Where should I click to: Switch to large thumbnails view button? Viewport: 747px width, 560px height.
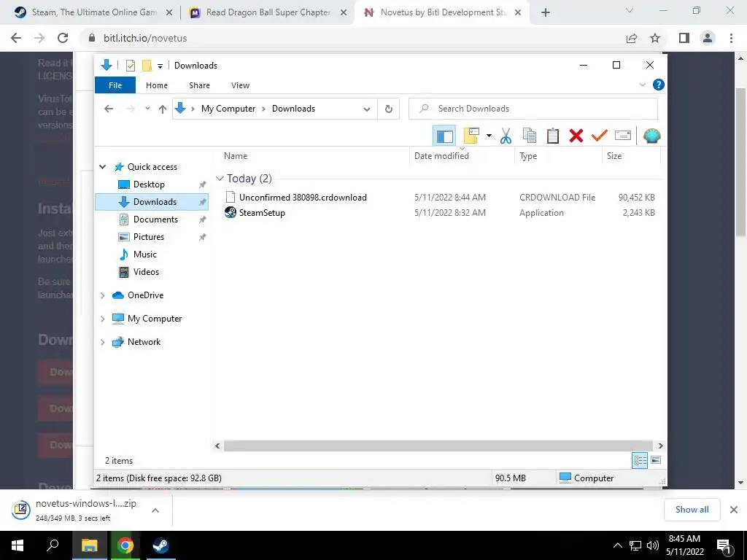[656, 460]
